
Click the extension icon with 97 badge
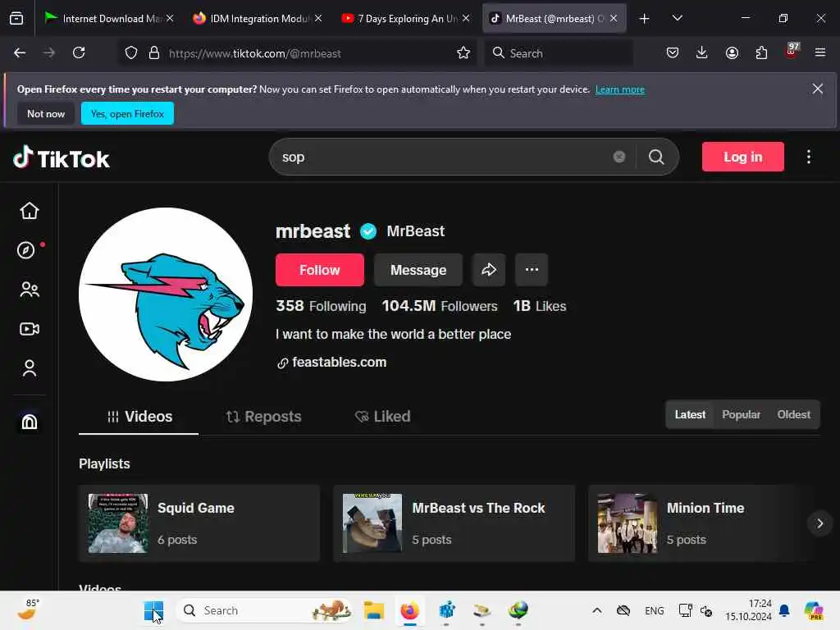click(792, 52)
